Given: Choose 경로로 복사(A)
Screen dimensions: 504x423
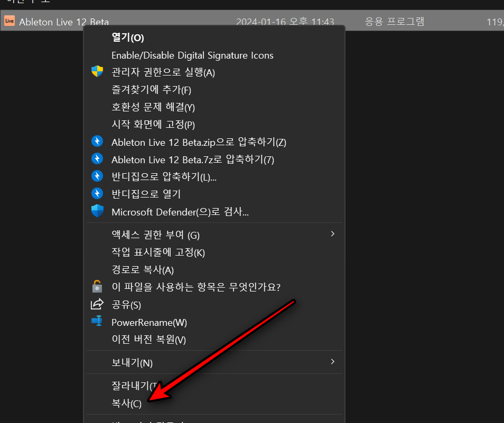Looking at the screenshot, I should (143, 269).
